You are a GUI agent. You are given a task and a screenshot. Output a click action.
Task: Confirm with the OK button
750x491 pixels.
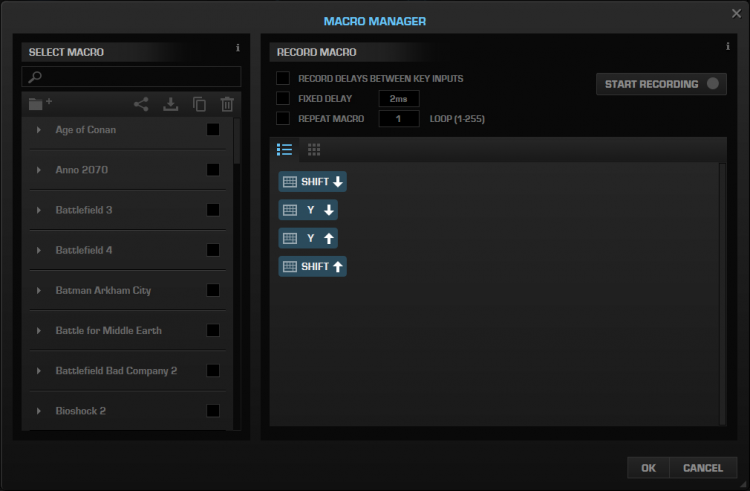pyautogui.click(x=648, y=468)
